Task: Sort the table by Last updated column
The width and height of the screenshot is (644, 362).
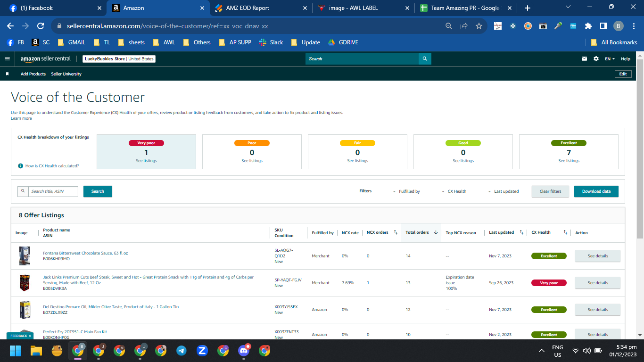Action: coord(521,232)
